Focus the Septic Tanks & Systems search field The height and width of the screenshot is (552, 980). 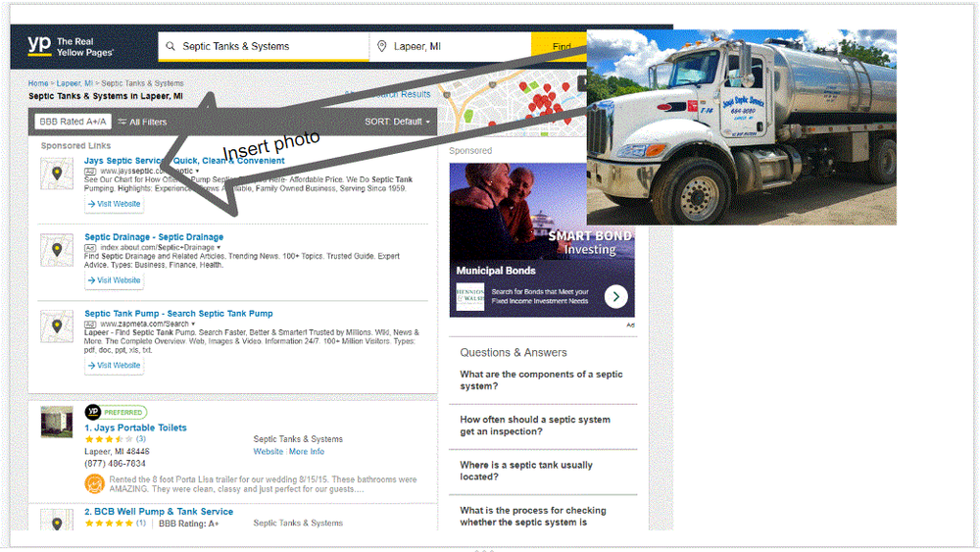pyautogui.click(x=264, y=46)
